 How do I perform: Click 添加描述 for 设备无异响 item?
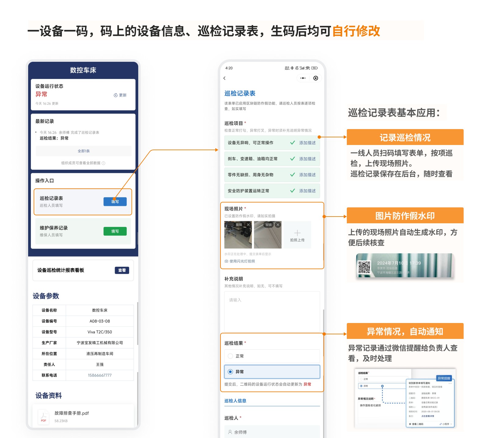point(307,143)
